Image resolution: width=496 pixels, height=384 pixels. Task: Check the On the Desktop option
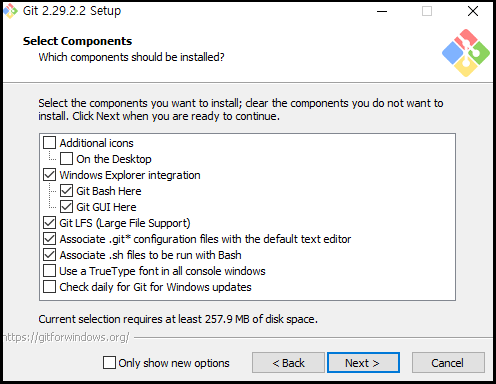point(66,159)
